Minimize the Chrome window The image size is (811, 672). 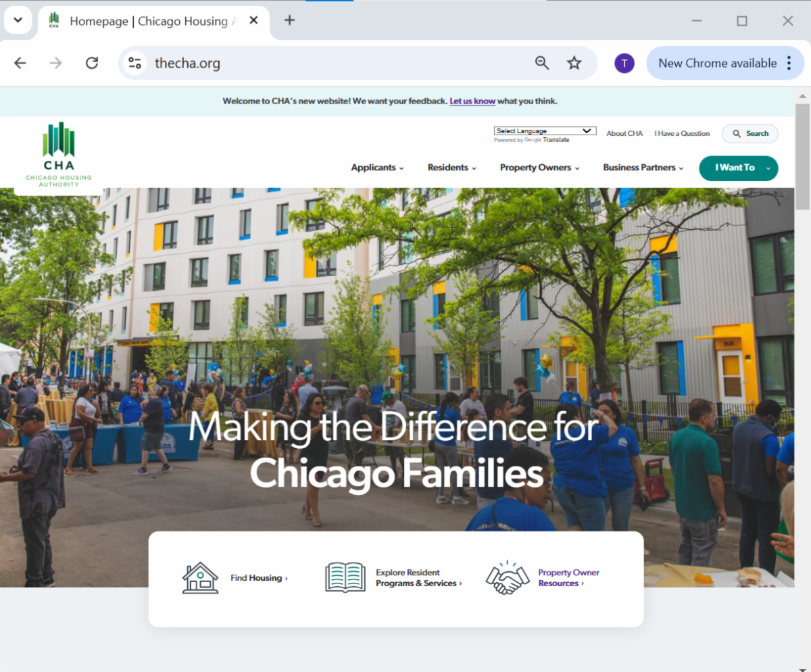[697, 21]
